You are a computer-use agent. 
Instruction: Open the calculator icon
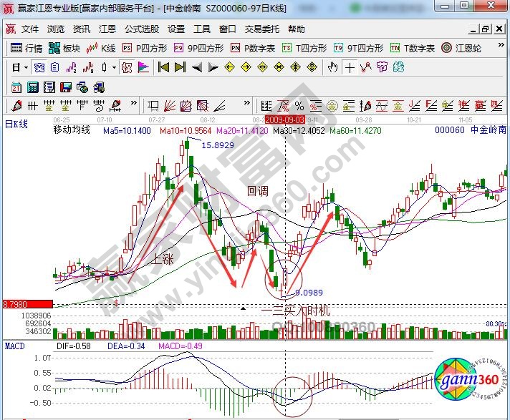(x=33, y=87)
